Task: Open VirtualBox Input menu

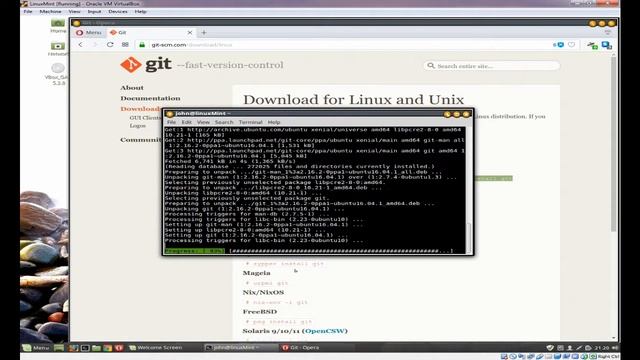Action: click(x=94, y=11)
